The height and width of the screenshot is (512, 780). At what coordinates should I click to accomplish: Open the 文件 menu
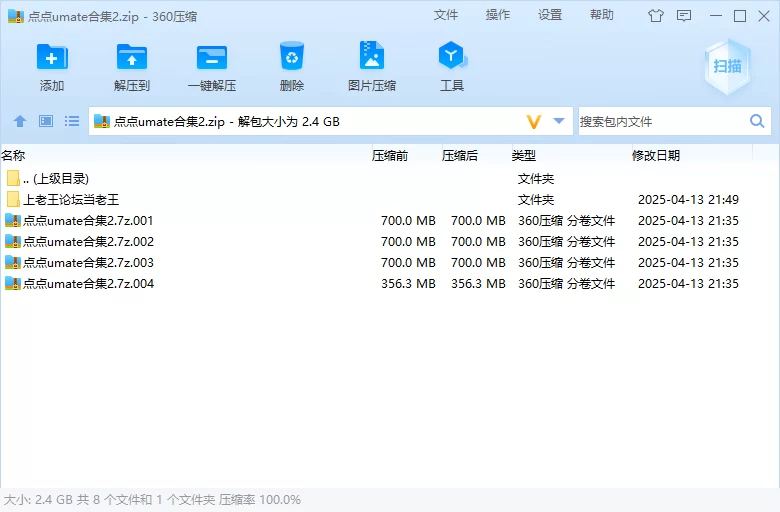[x=445, y=15]
